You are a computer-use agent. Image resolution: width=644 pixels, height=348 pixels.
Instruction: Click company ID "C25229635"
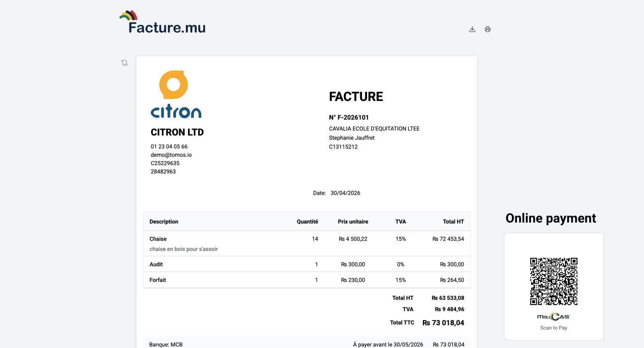pos(165,163)
